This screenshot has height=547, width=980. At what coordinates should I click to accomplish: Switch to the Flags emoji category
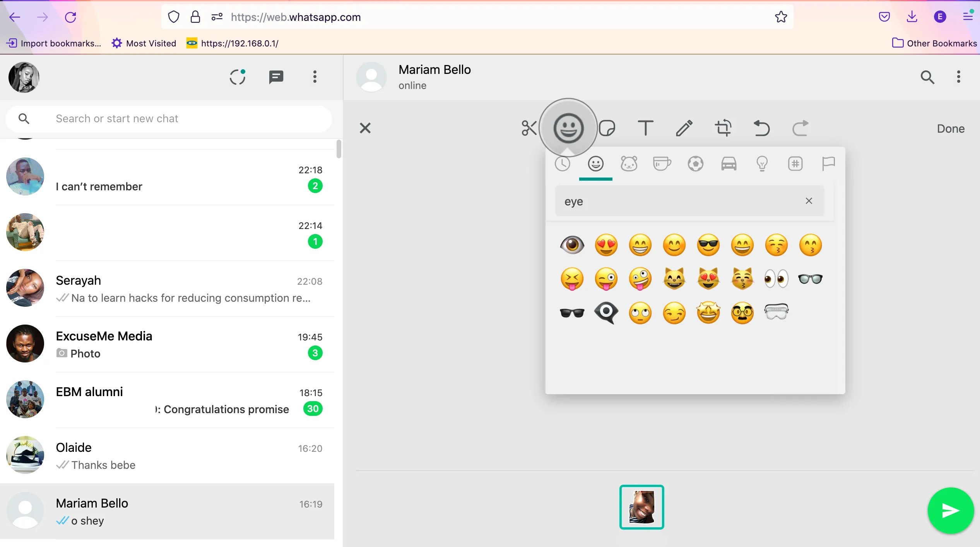[828, 163]
